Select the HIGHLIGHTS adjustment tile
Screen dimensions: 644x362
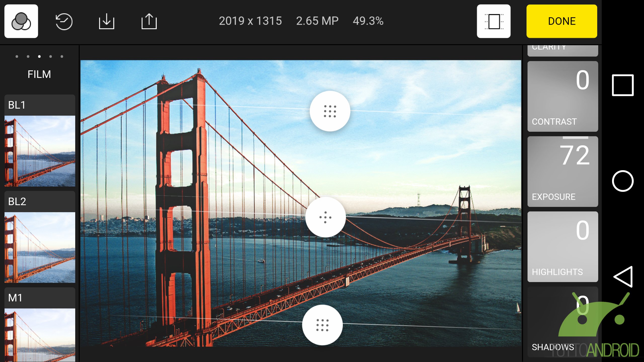[563, 247]
